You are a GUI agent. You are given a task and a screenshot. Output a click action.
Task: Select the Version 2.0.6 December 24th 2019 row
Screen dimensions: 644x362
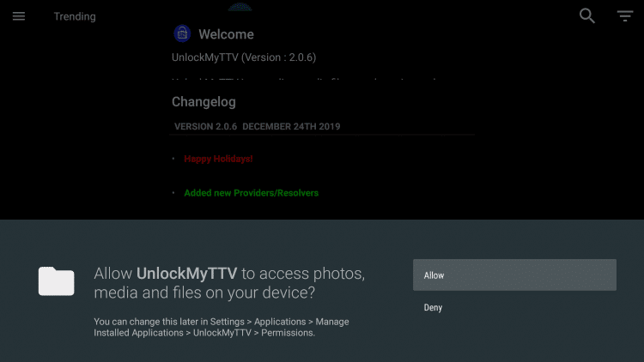(x=322, y=126)
